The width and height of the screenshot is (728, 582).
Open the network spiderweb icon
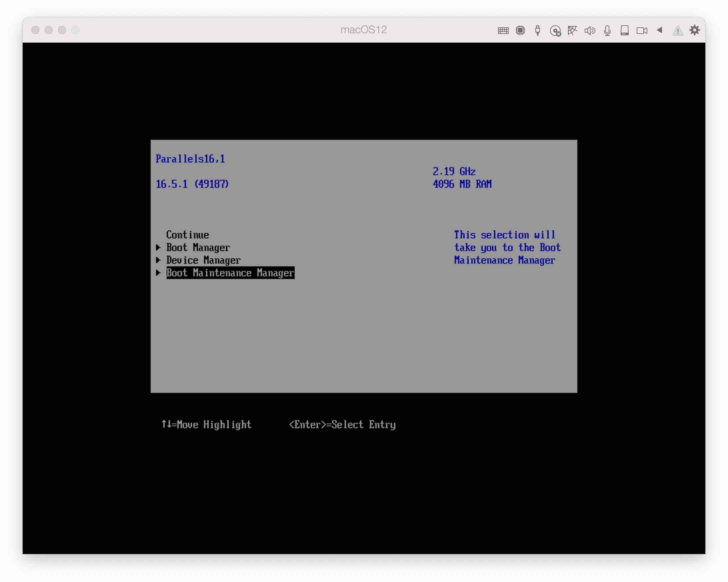tap(573, 30)
